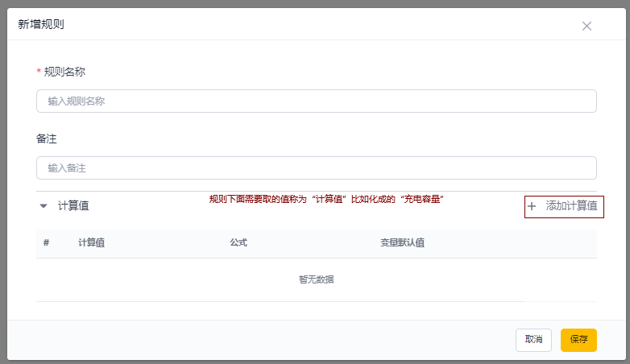Click the 规则名称 field label
630x364 pixels.
click(64, 72)
